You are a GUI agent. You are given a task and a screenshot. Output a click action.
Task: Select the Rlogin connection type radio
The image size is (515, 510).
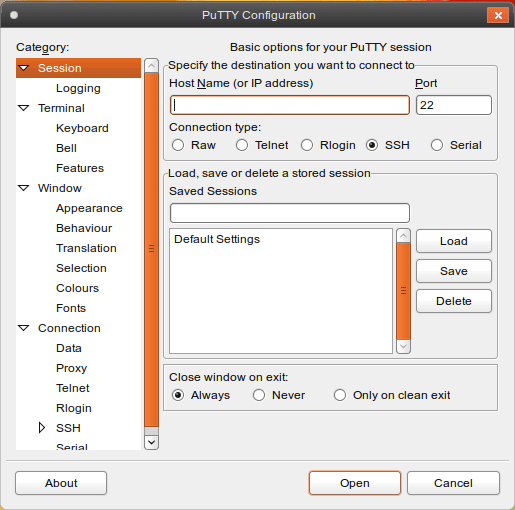[x=307, y=145]
